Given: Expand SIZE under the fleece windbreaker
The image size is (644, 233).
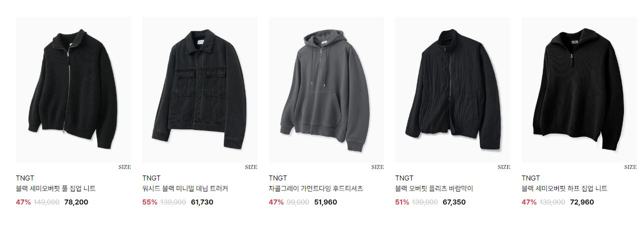Looking at the screenshot, I should coord(504,167).
